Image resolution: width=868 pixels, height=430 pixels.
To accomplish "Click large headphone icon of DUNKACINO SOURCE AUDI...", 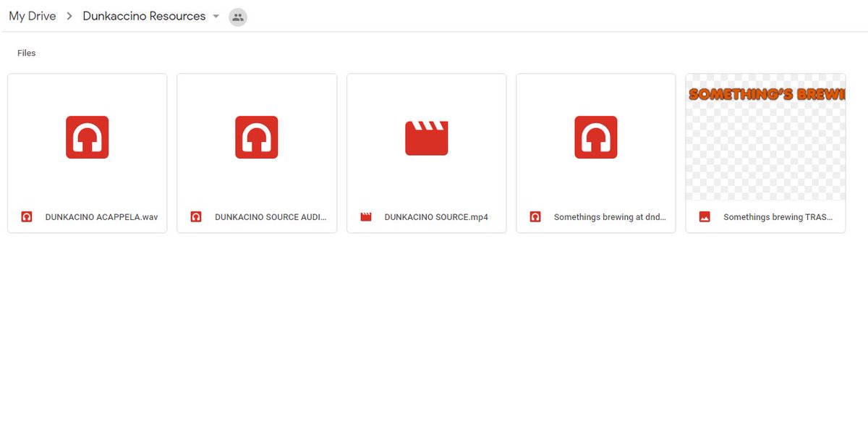I will (257, 137).
